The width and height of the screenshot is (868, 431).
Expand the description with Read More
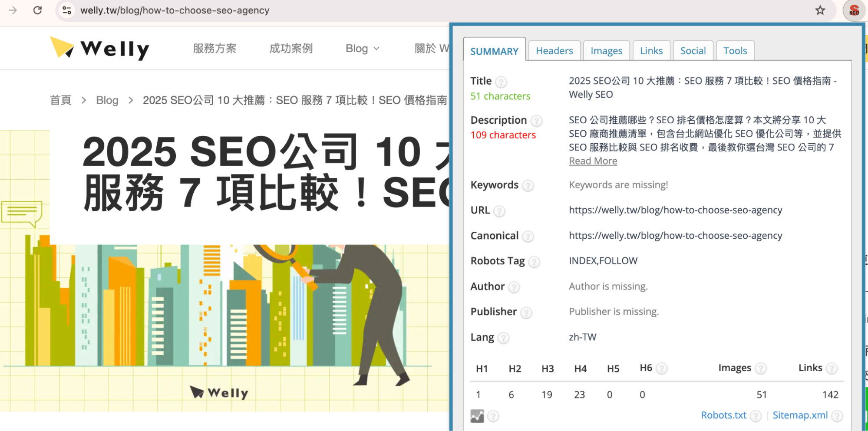click(x=592, y=161)
